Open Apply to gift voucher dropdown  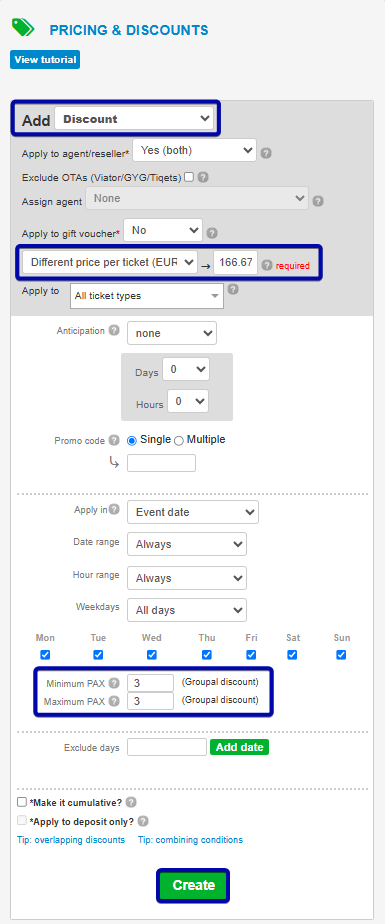(x=163, y=230)
